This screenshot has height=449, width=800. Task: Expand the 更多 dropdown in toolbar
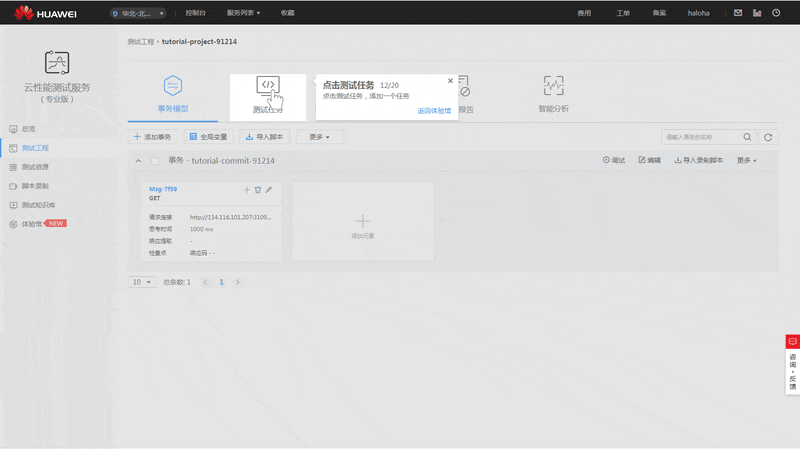click(x=319, y=137)
